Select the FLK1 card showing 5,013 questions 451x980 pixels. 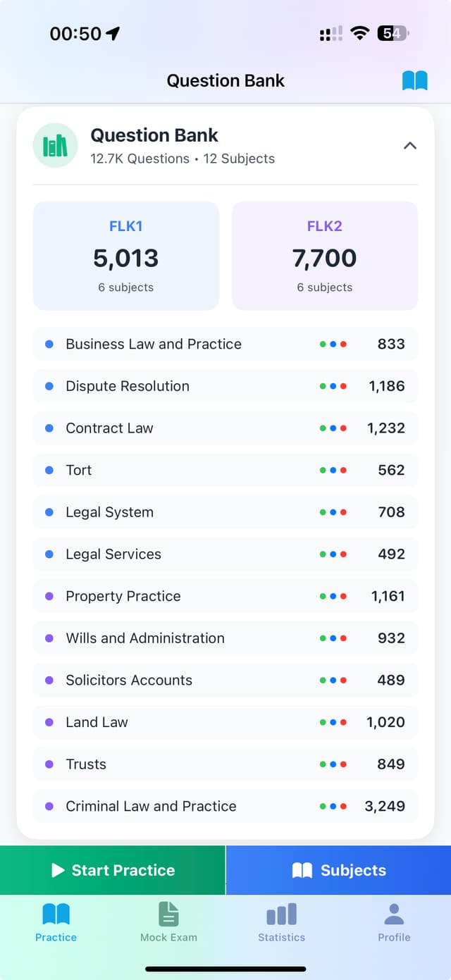coord(125,255)
